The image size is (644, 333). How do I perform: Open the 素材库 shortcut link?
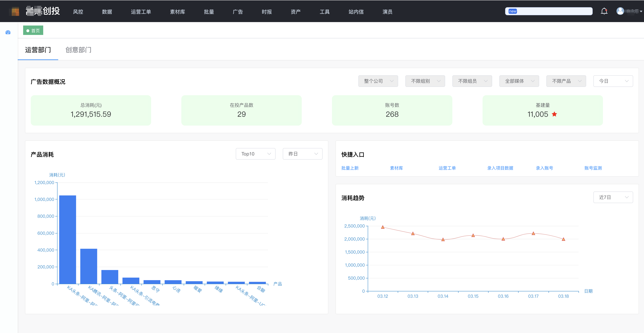point(396,168)
